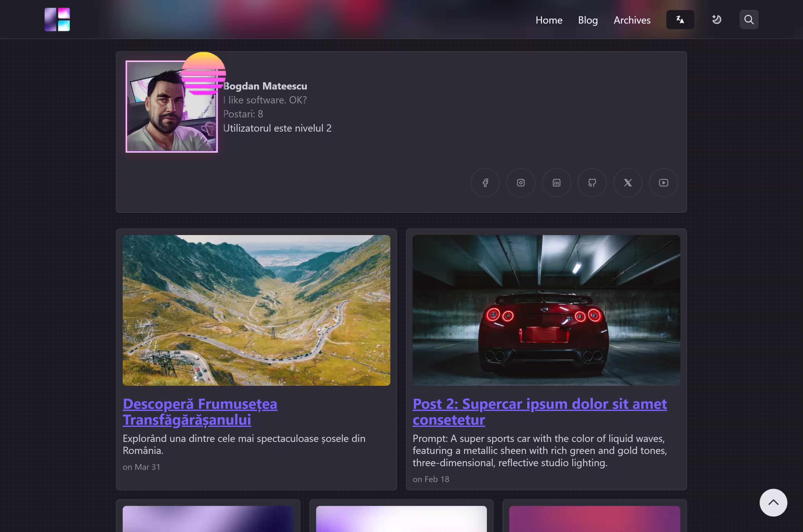The width and height of the screenshot is (803, 532).
Task: Navigate to Archives page
Action: tap(632, 20)
